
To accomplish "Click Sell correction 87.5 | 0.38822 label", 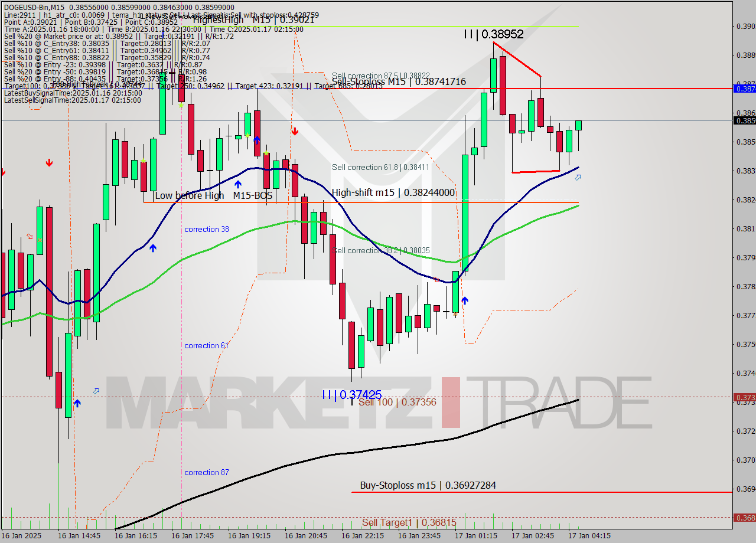I will [x=380, y=76].
